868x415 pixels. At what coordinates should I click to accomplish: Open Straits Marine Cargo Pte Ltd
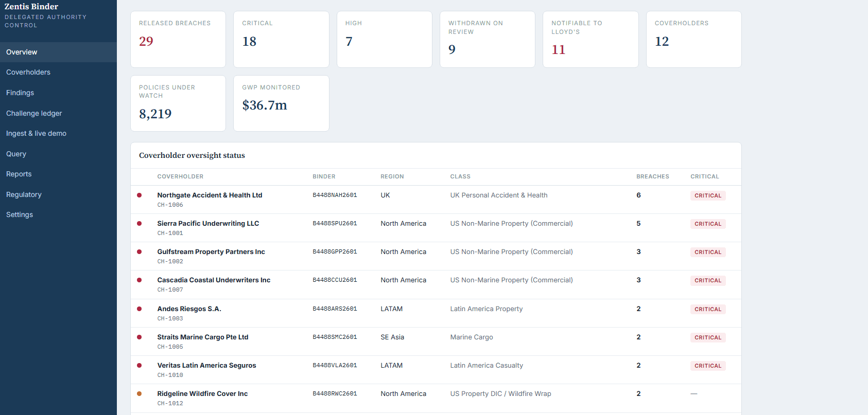pyautogui.click(x=203, y=337)
